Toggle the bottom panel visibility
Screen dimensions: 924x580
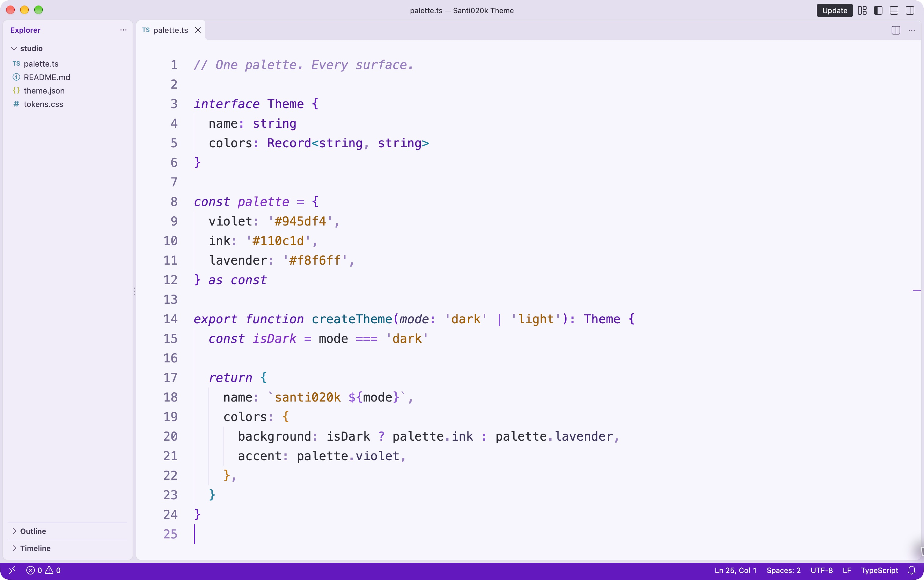point(894,10)
